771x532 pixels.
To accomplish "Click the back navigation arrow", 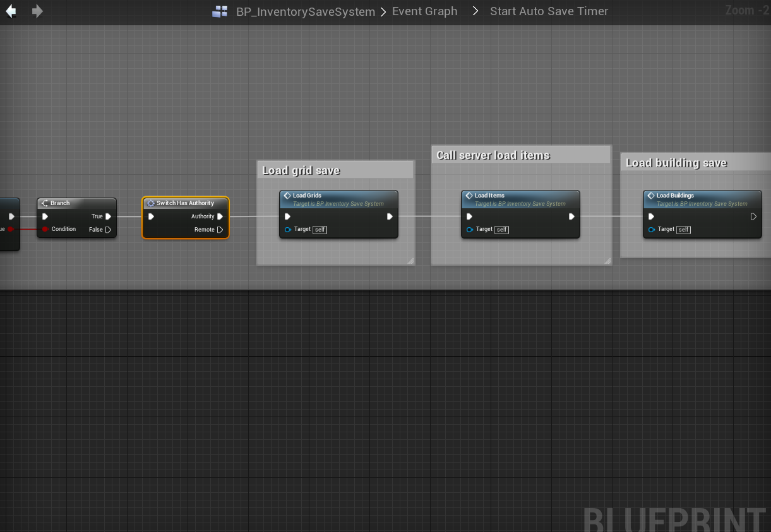I will (x=11, y=11).
